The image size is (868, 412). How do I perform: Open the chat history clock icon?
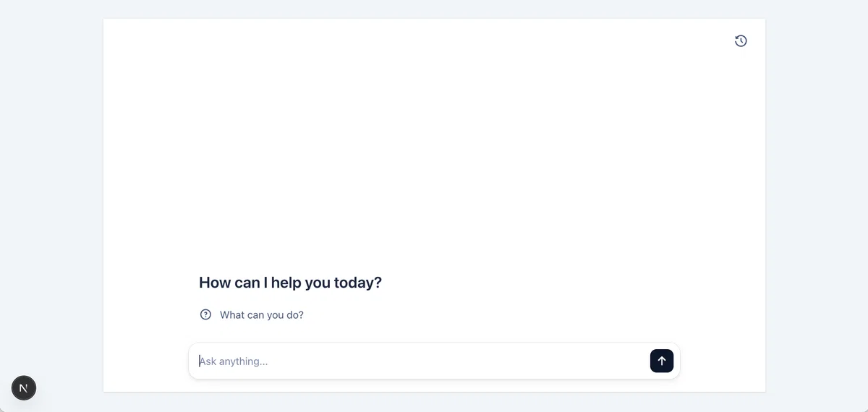click(x=741, y=41)
